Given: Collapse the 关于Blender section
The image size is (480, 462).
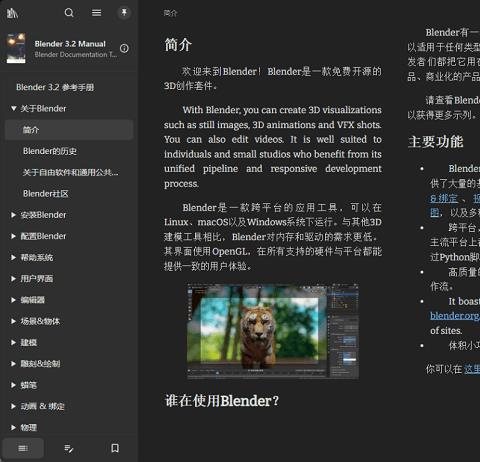Looking at the screenshot, I should point(14,108).
